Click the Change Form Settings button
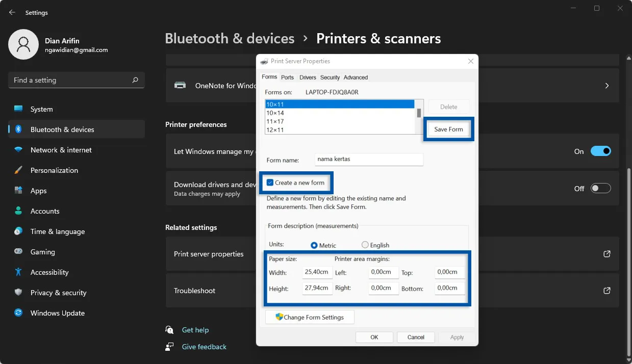The height and width of the screenshot is (364, 632). coord(309,317)
